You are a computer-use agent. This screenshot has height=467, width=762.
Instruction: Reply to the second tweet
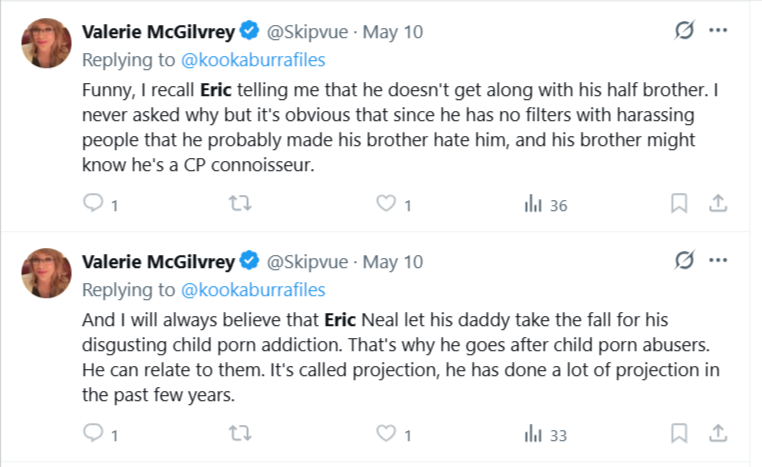pyautogui.click(x=93, y=435)
